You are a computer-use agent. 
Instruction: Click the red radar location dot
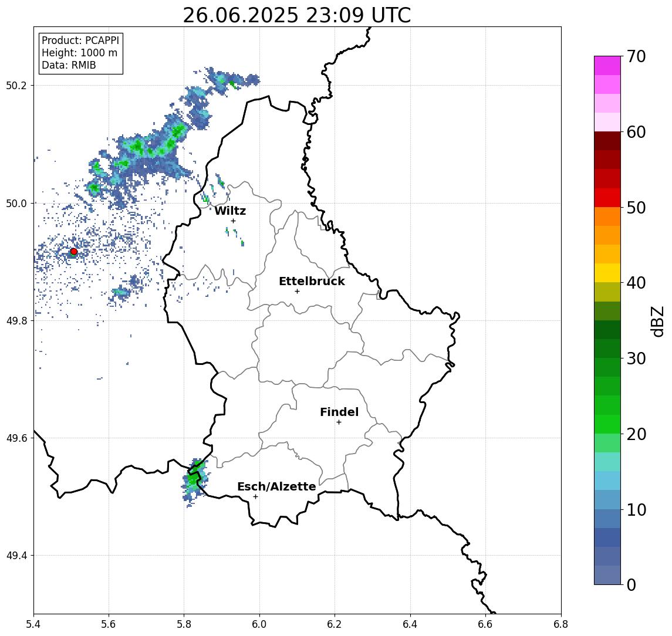coord(74,252)
